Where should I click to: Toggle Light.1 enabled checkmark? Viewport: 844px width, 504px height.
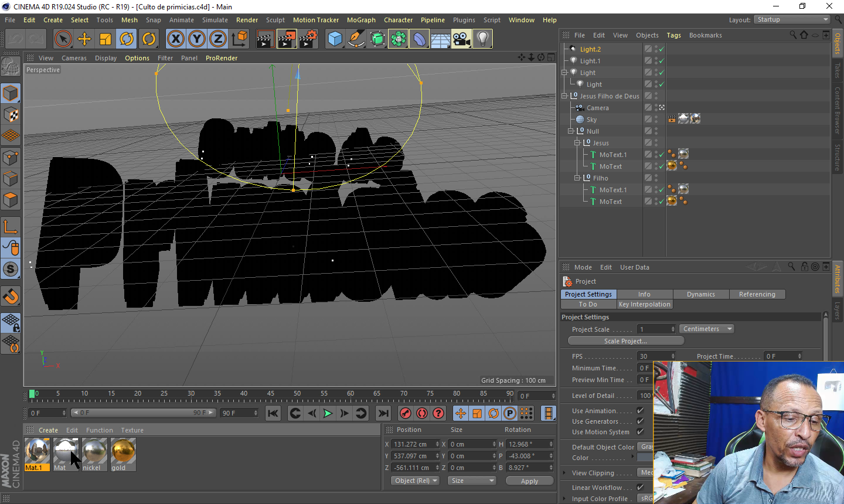(662, 61)
